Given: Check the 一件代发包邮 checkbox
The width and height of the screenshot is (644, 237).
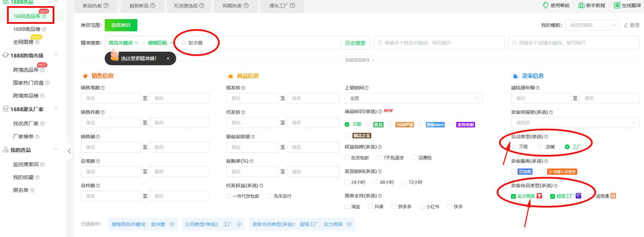Looking at the screenshot, I should (x=229, y=196).
